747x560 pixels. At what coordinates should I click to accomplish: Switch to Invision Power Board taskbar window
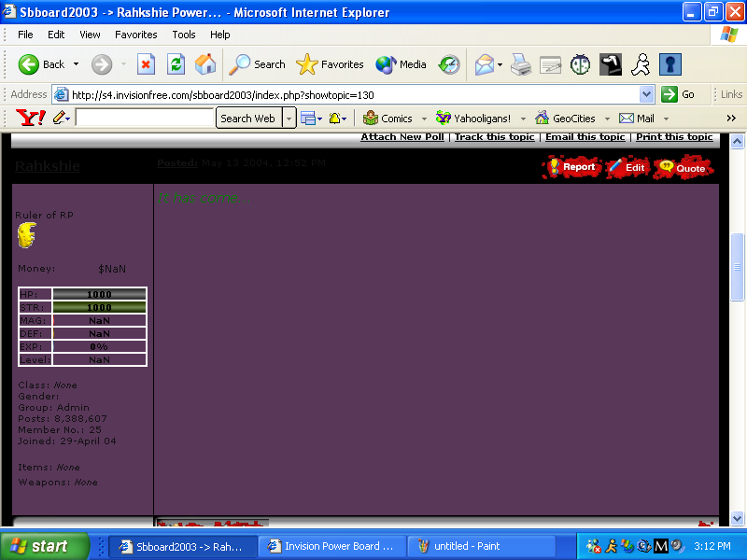[x=332, y=546]
